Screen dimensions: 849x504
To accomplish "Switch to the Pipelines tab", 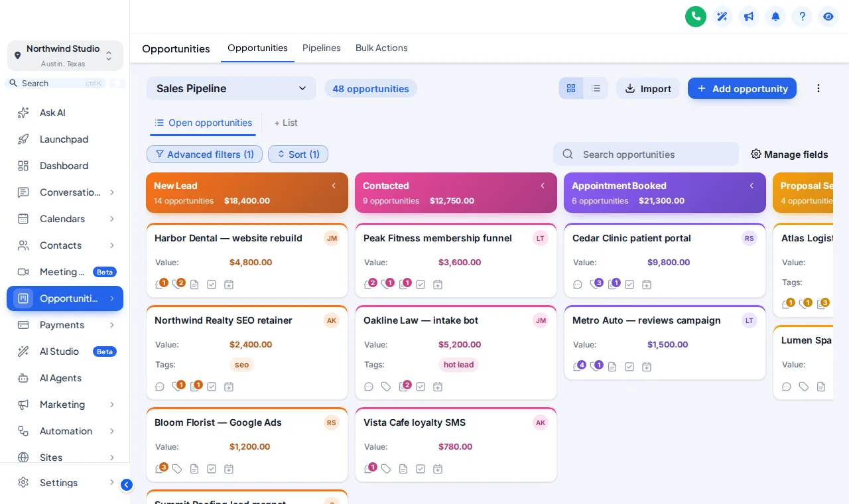I will [322, 48].
